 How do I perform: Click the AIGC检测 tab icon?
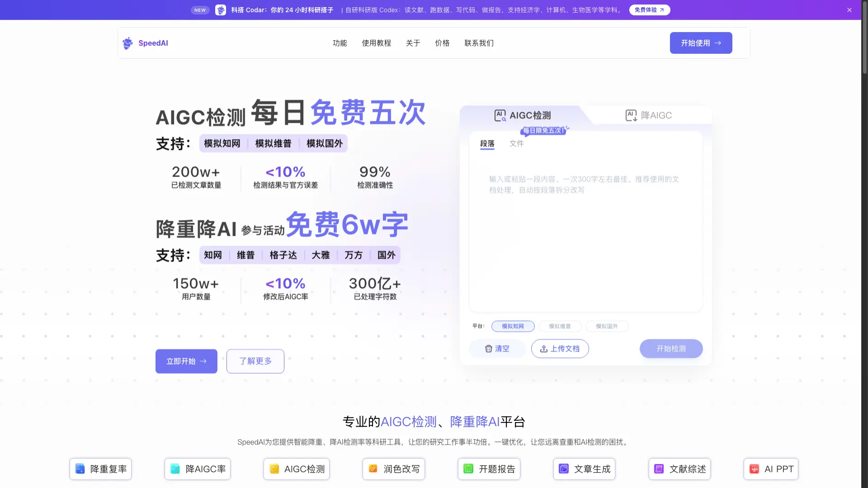500,116
